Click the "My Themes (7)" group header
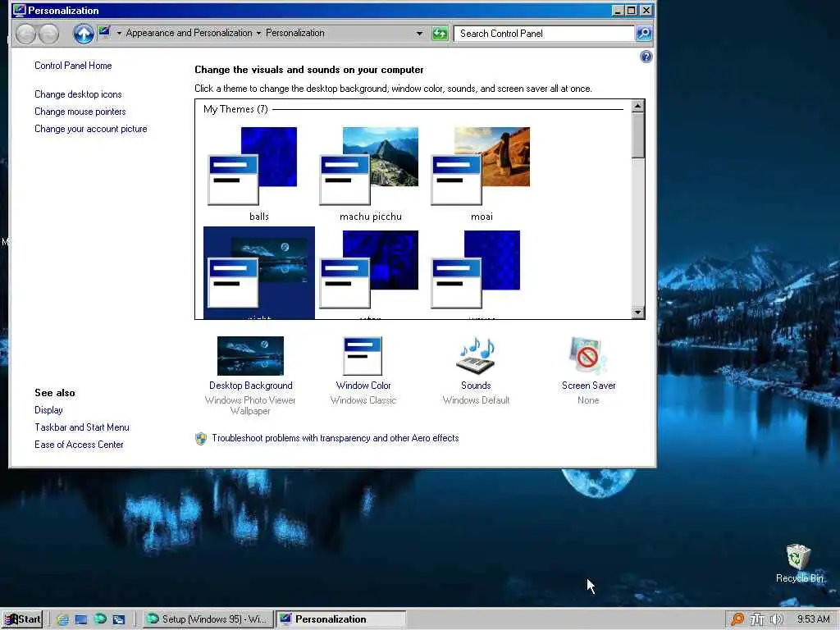The width and height of the screenshot is (840, 630). tap(235, 109)
